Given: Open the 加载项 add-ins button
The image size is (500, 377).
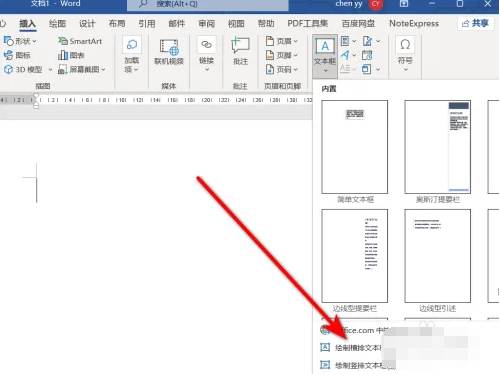Looking at the screenshot, I should [x=132, y=55].
